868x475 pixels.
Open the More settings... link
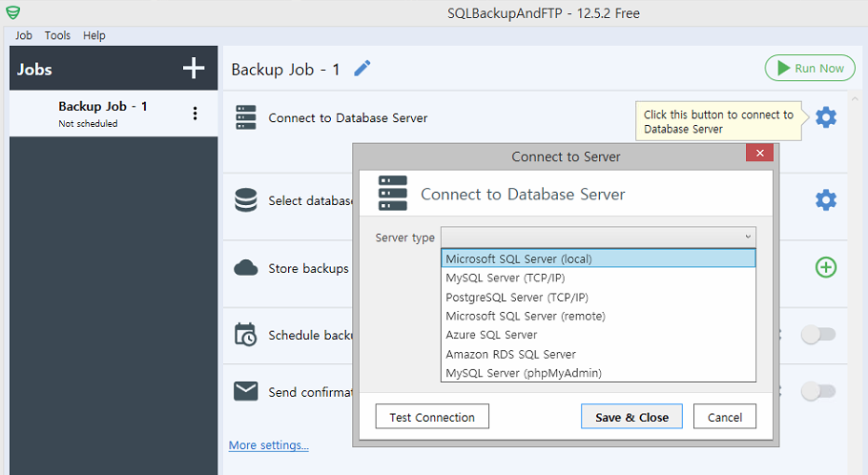tap(268, 445)
